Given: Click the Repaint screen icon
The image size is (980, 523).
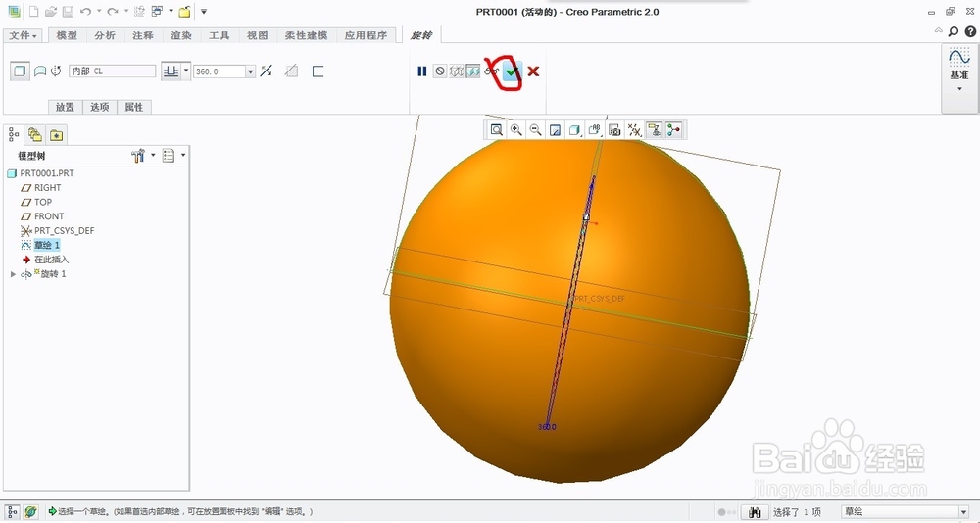Looking at the screenshot, I should [555, 130].
